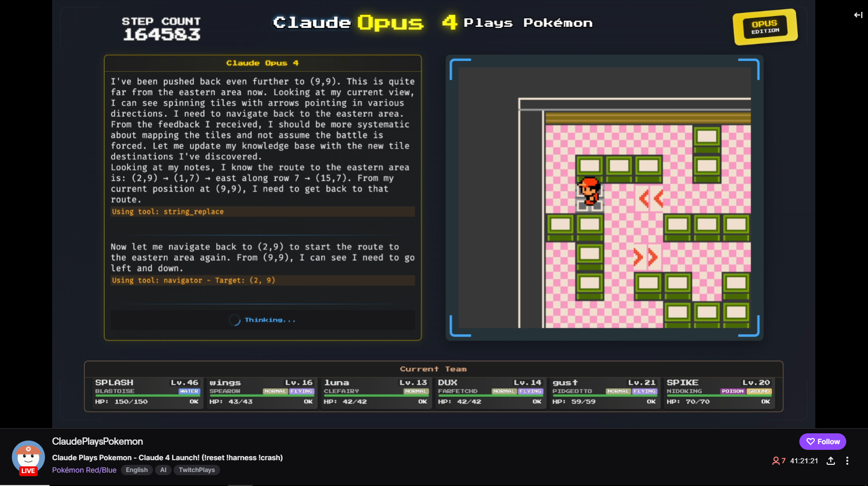
Task: Select the gust Pidgeotto team card
Action: point(604,393)
